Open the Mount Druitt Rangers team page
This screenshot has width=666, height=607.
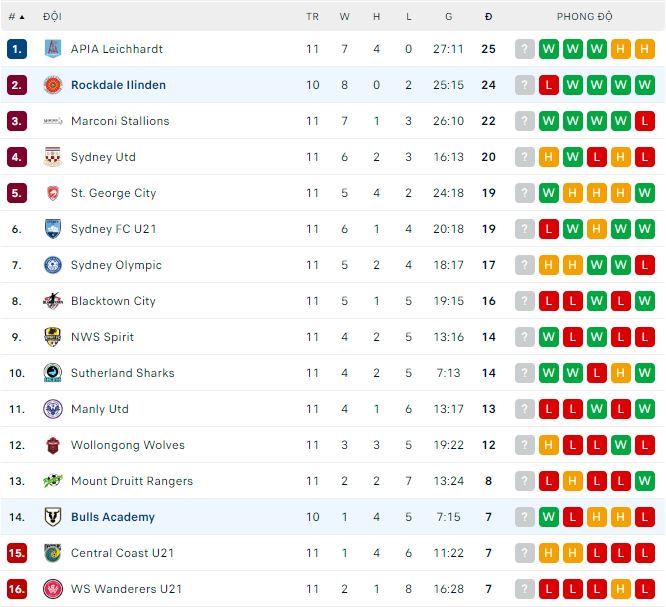pyautogui.click(x=131, y=481)
